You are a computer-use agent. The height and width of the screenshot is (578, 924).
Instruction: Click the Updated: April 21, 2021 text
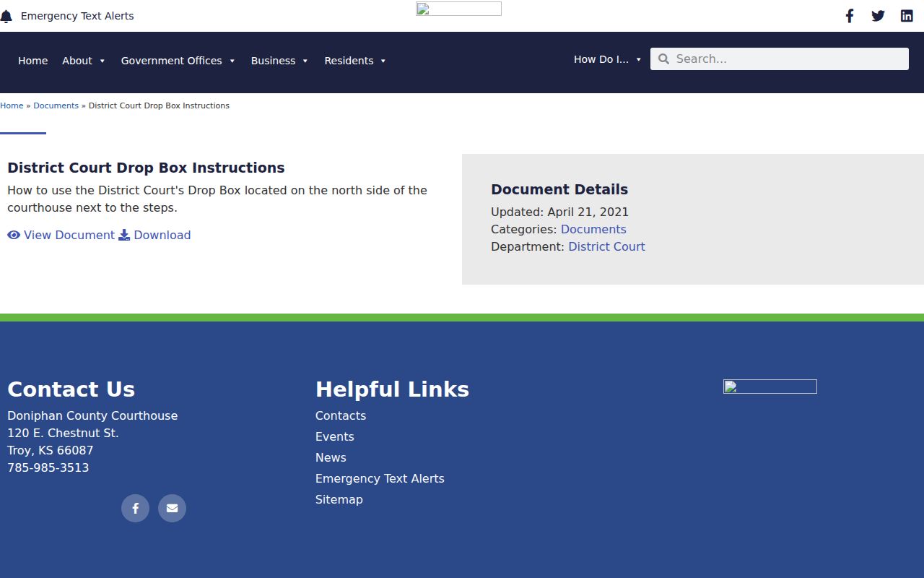pyautogui.click(x=559, y=212)
